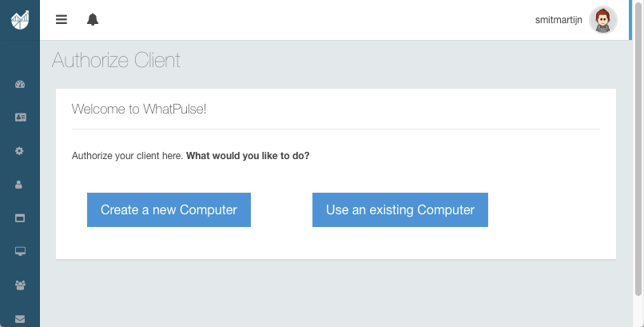Toggle the hamburger menu

point(62,19)
